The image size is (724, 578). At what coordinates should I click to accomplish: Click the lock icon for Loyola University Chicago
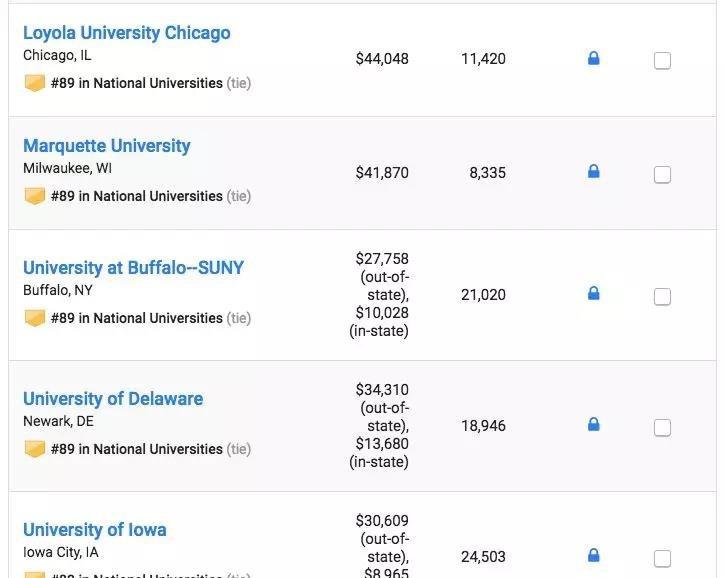(593, 59)
